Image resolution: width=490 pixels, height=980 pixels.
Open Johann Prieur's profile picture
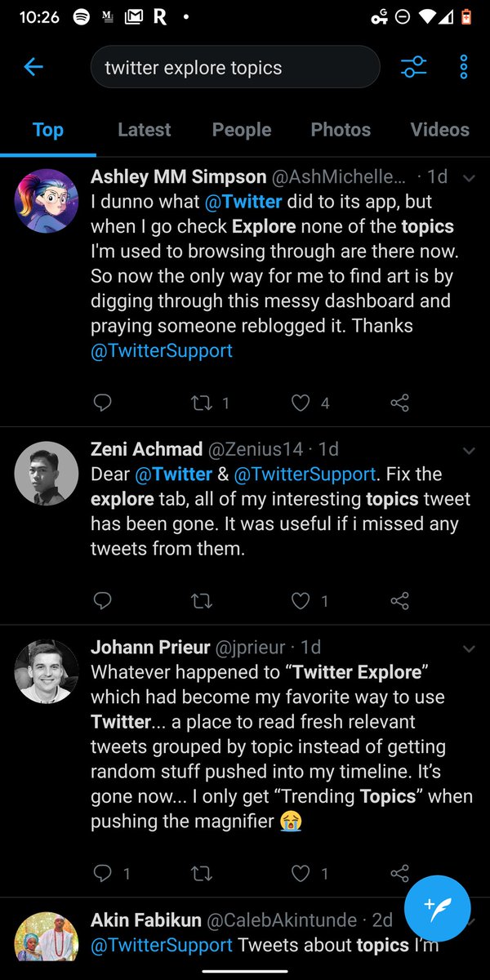[x=47, y=671]
